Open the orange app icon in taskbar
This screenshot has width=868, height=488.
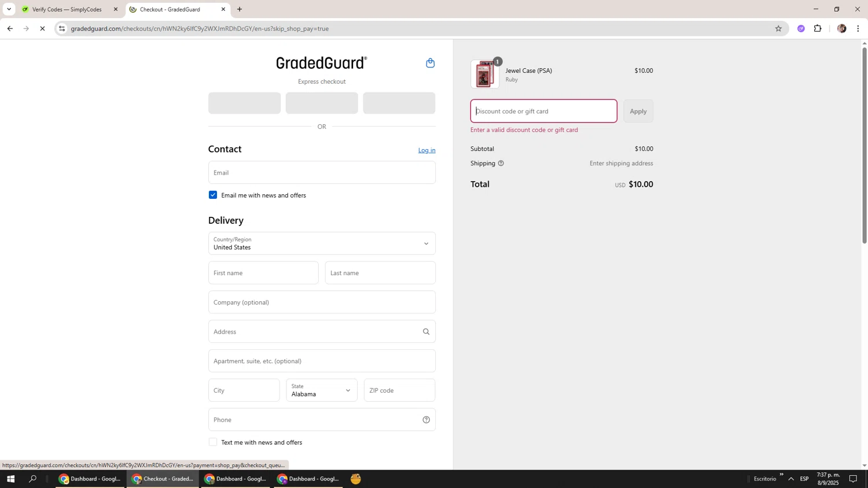coord(356,479)
